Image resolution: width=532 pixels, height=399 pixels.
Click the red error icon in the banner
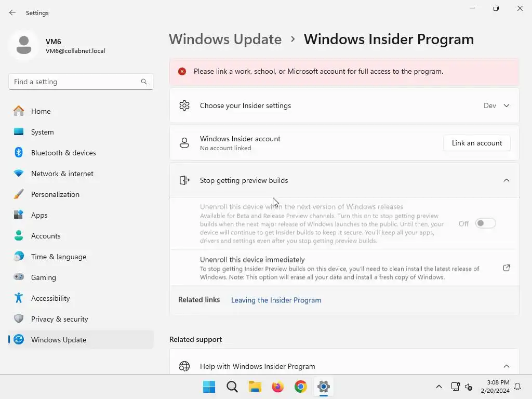tap(182, 71)
